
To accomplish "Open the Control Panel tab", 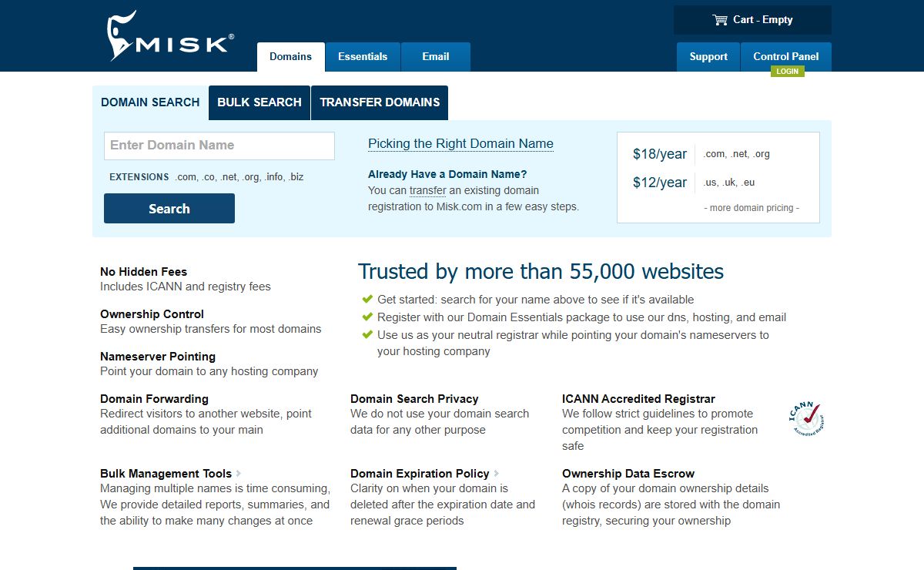I will pyautogui.click(x=786, y=57).
